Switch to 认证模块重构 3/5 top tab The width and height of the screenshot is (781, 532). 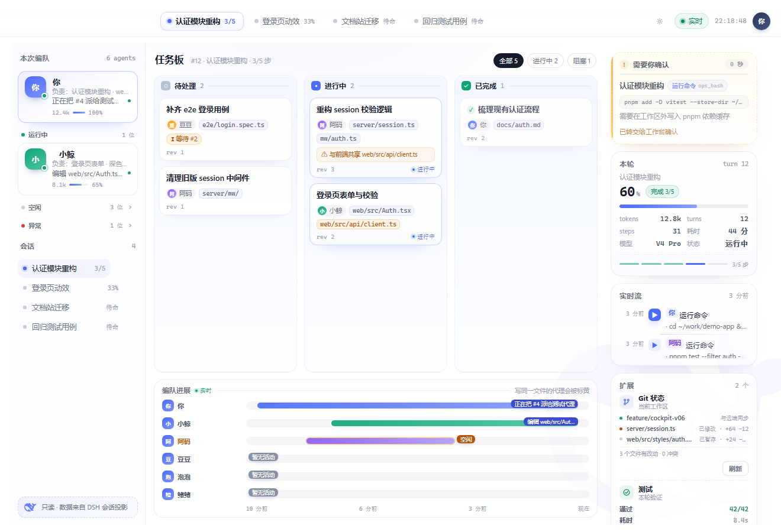coord(201,21)
